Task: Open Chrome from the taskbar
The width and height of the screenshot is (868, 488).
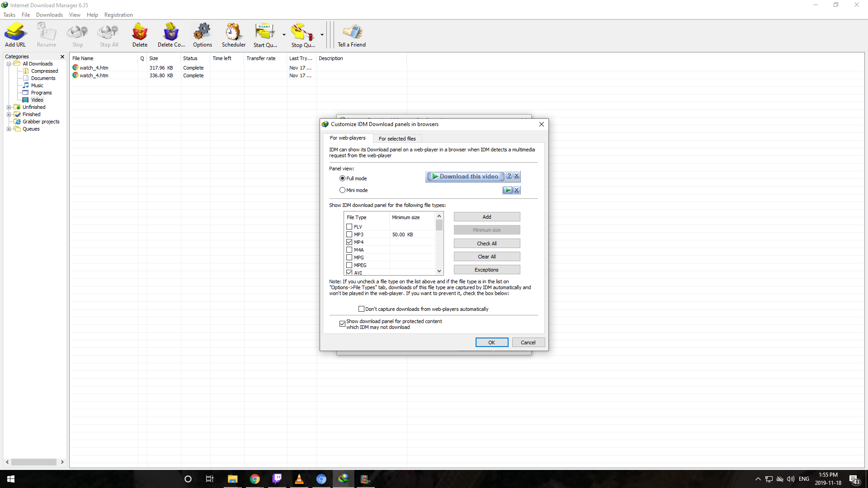Action: point(255,479)
